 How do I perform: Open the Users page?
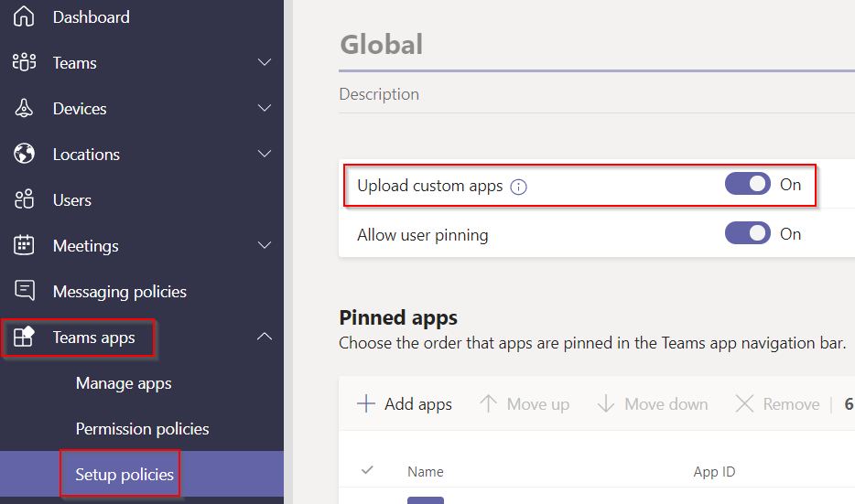[x=72, y=200]
